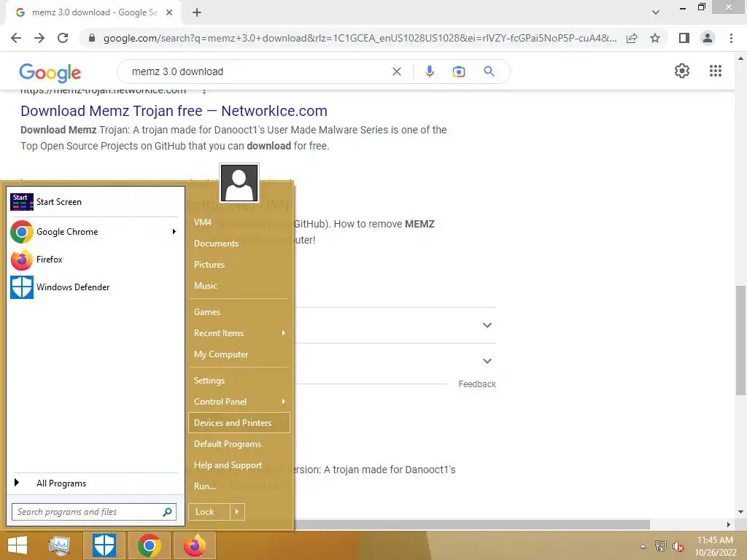Click the Lock button
747x560 pixels.
(209, 512)
